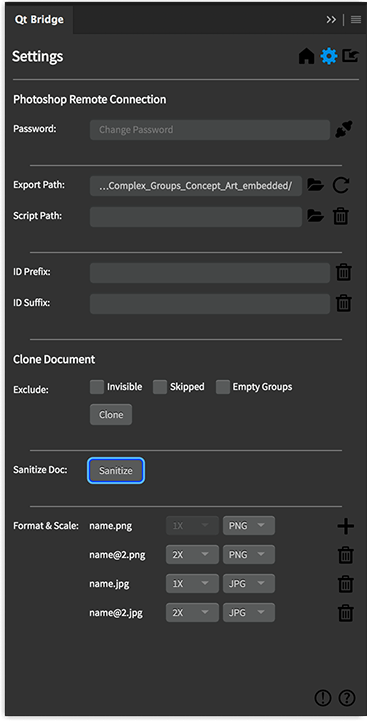Click the Change Password field
Screen dimensions: 367x723
coord(210,130)
